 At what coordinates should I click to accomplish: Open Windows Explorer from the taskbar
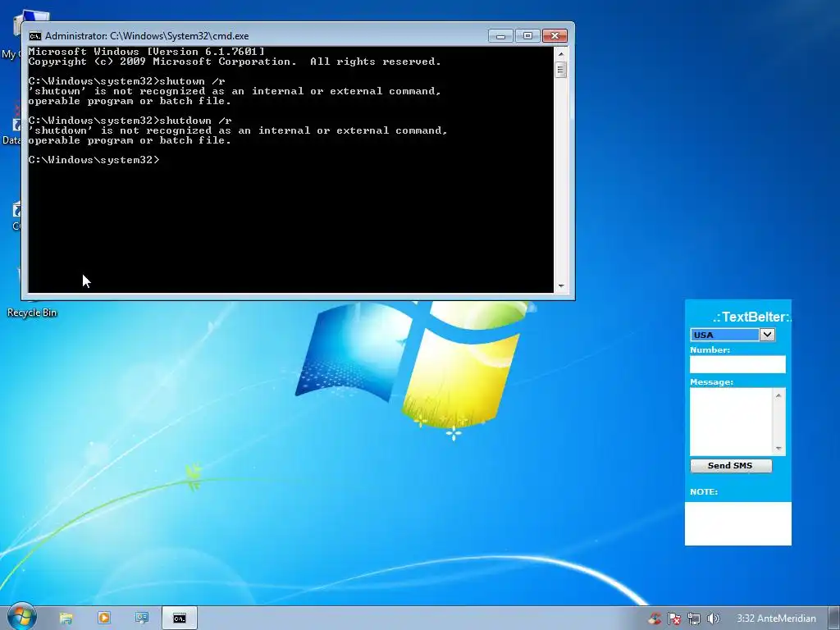click(66, 619)
